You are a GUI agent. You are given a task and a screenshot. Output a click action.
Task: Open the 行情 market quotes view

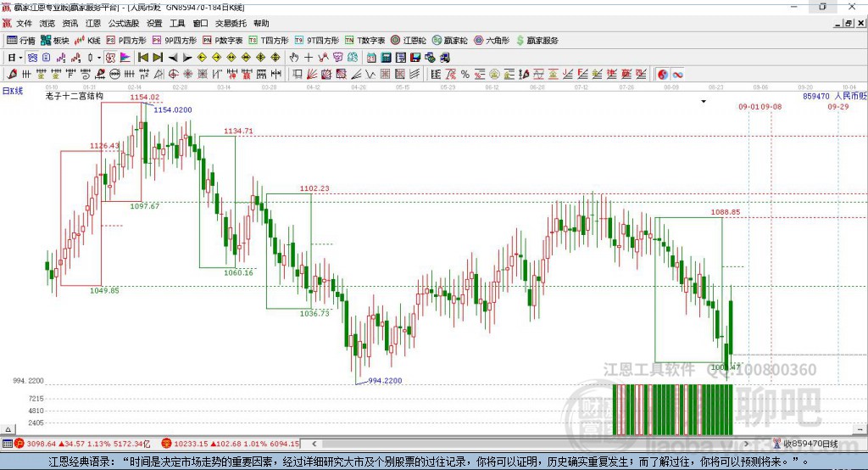[x=20, y=41]
